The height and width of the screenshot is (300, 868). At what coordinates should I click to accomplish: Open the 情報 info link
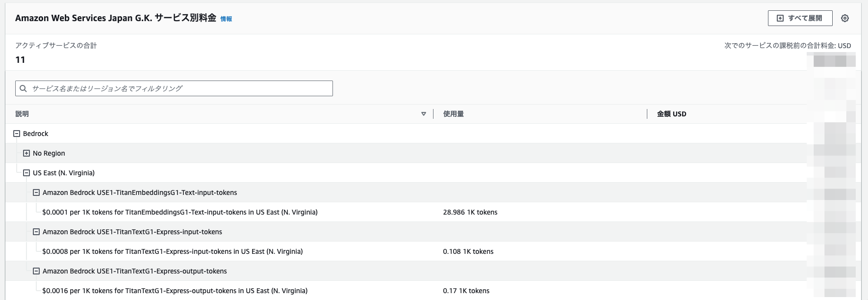[x=226, y=19]
